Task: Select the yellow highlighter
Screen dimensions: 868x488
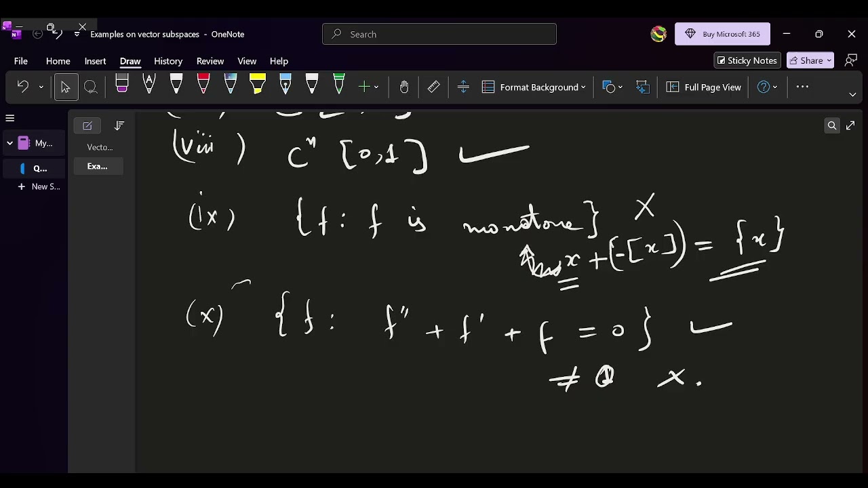Action: (258, 84)
